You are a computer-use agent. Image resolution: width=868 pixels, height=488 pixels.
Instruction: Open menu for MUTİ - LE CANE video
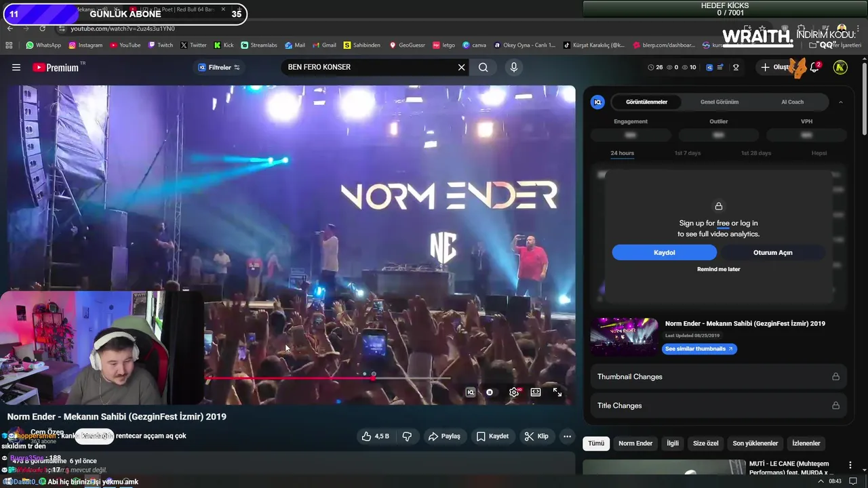pos(850,465)
